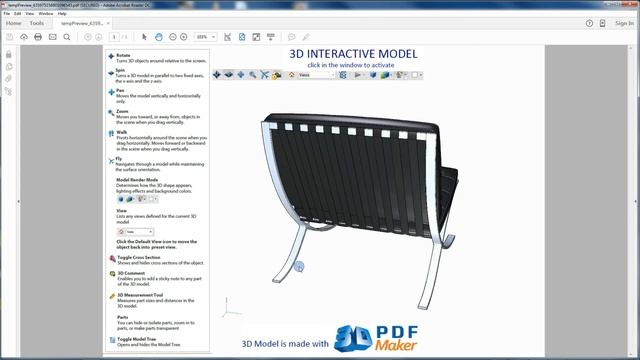Click the Find text magnifier icon
Viewport: 640px width, 360px height.
coord(67,37)
